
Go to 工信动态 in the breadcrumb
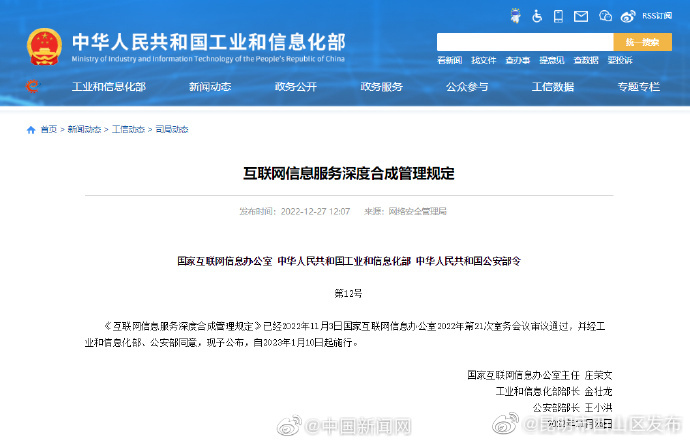pyautogui.click(x=128, y=129)
